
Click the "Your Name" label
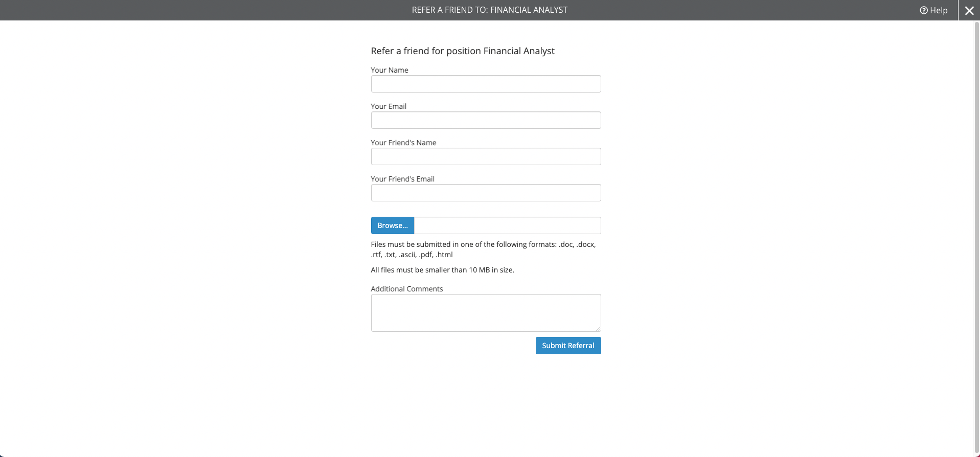390,70
